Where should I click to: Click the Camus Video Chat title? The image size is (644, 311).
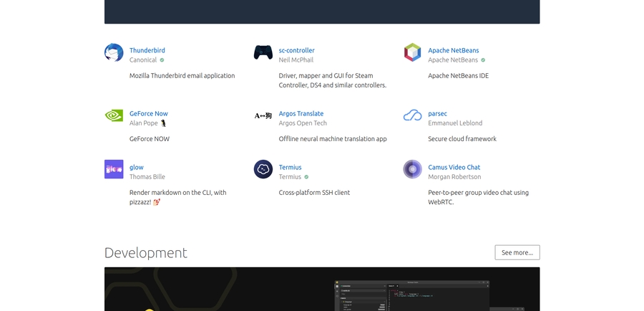click(454, 167)
